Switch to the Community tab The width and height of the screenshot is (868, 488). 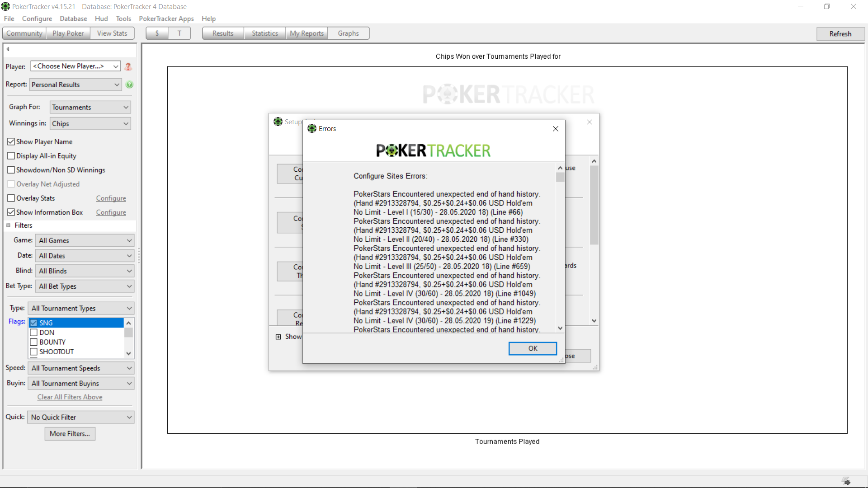click(24, 33)
